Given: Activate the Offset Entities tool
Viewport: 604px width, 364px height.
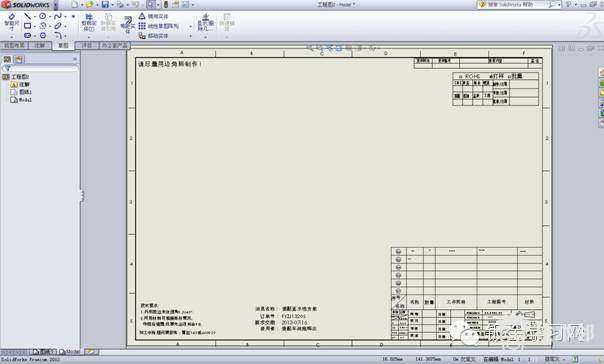Looking at the screenshot, I should point(127,25).
